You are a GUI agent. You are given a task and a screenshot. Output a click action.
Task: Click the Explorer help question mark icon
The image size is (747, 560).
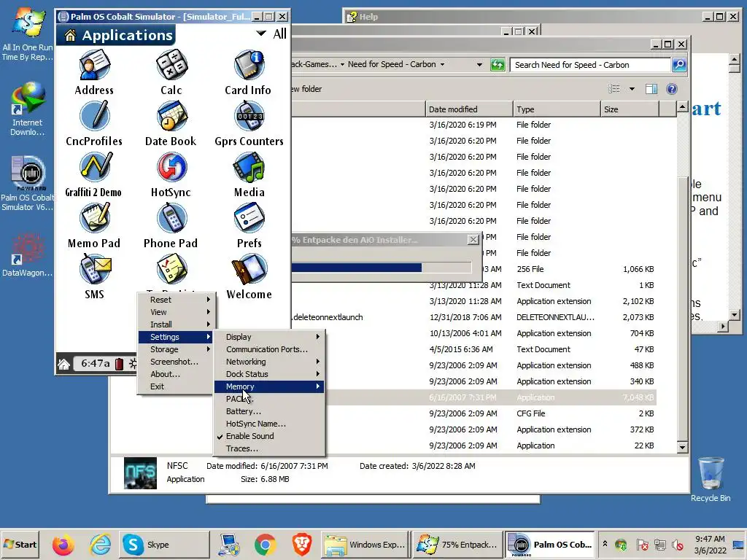672,89
